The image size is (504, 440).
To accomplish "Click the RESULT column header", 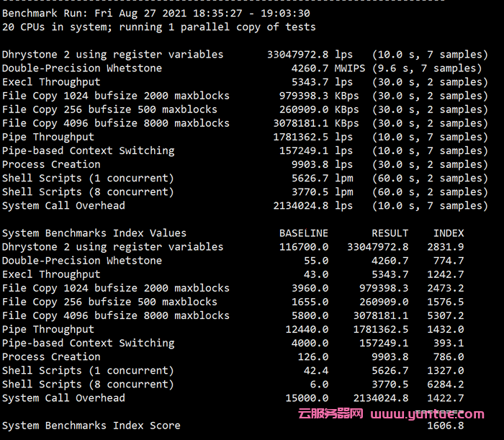I will 390,233.
